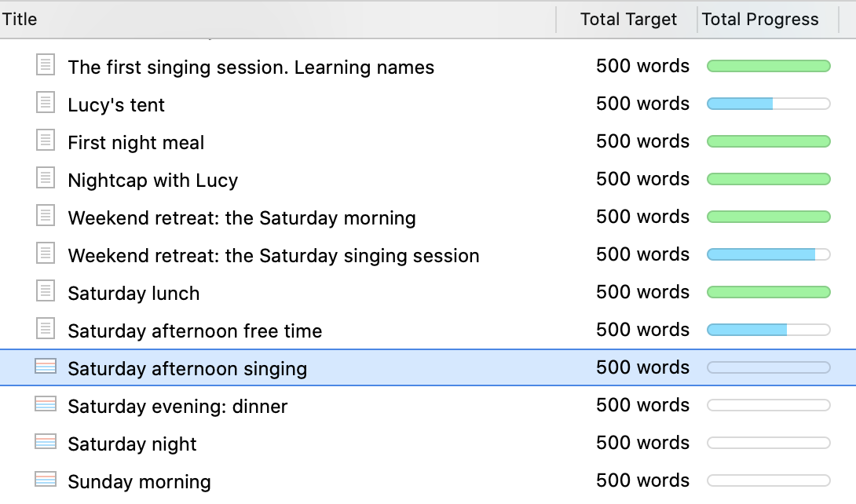Click the index card icon for Saturday night

click(x=46, y=442)
